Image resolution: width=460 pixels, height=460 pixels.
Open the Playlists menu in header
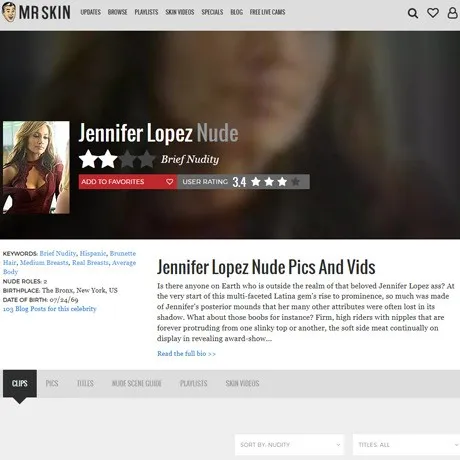tap(146, 12)
